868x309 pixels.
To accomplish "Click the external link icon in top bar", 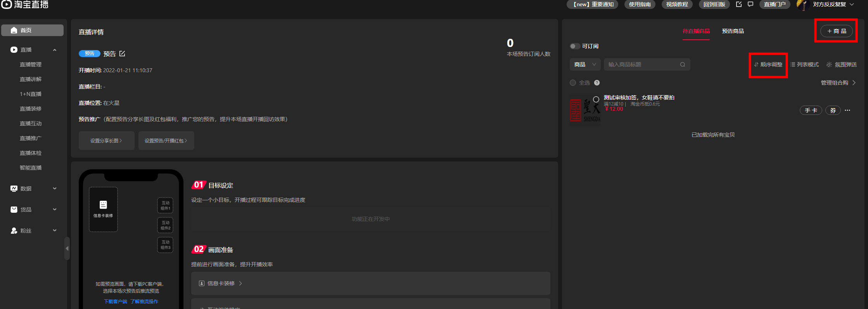I will click(x=739, y=4).
